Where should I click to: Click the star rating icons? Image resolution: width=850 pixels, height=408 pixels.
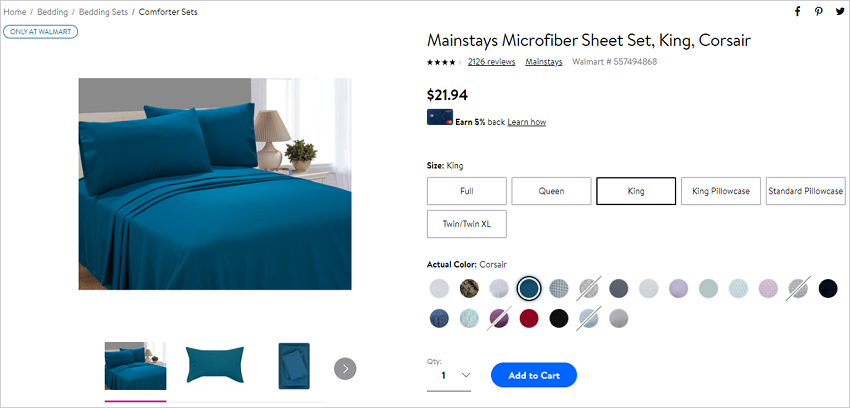445,62
